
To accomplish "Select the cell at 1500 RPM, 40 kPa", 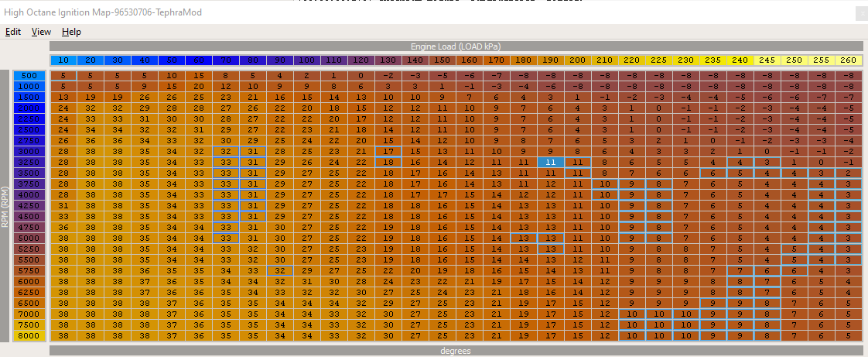I will (145, 98).
